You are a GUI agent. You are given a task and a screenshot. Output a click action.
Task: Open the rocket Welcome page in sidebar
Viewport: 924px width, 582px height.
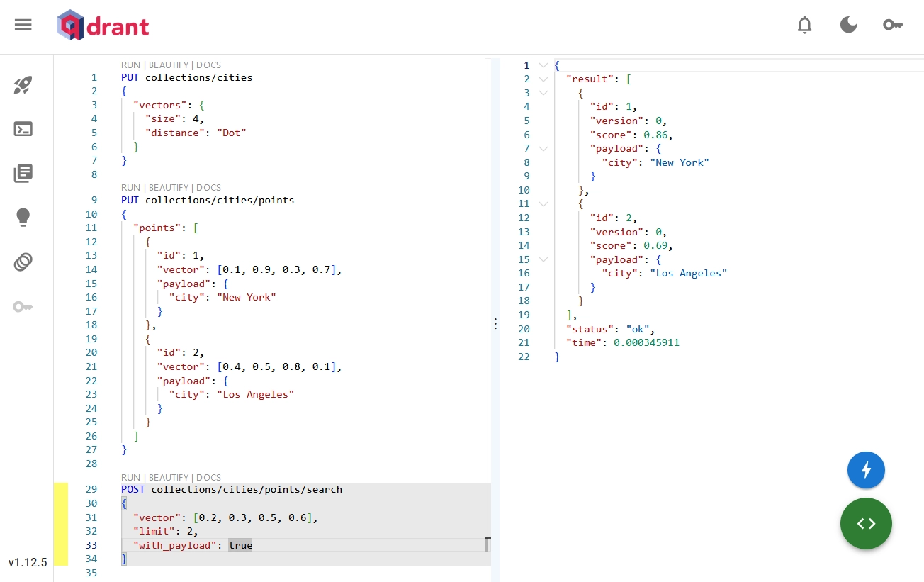pos(23,86)
